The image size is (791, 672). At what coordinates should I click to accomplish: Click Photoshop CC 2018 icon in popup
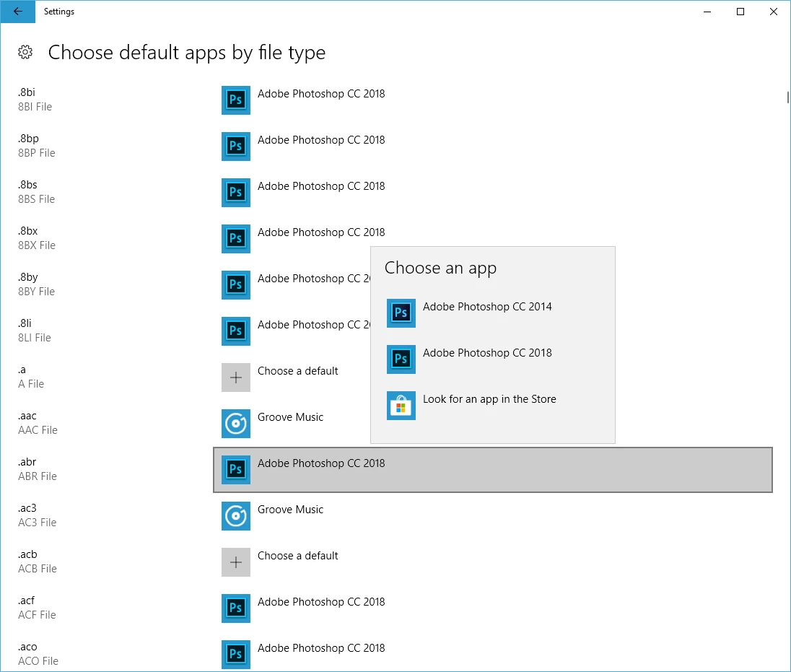(401, 359)
